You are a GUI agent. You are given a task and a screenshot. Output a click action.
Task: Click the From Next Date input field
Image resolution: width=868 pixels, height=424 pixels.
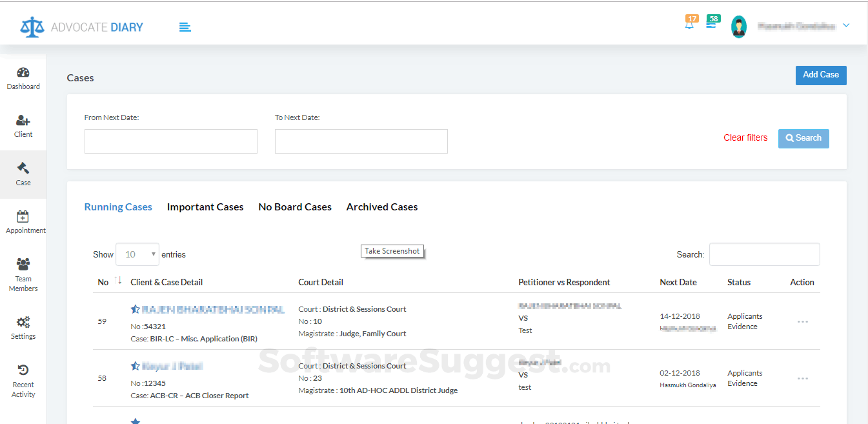pyautogui.click(x=170, y=141)
